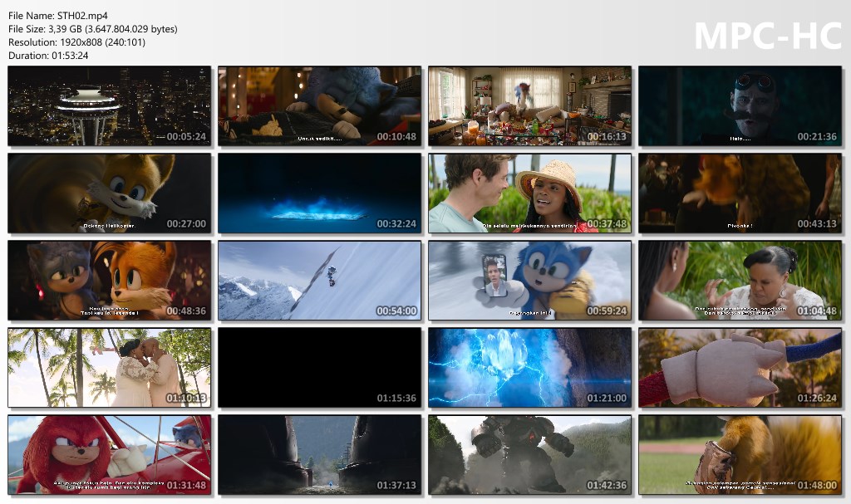Select the mustached villain thumbnail at 00:21:36
Viewport: 851px width, 504px height.
(740, 106)
